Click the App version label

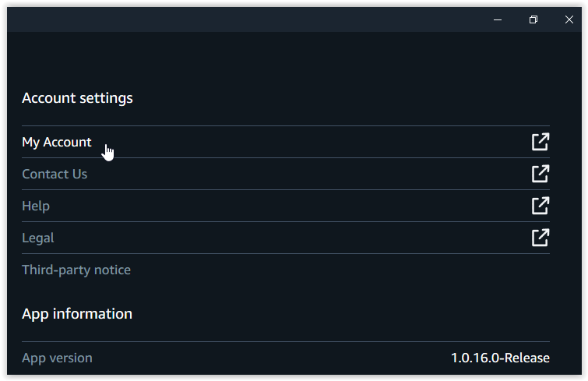(x=57, y=358)
